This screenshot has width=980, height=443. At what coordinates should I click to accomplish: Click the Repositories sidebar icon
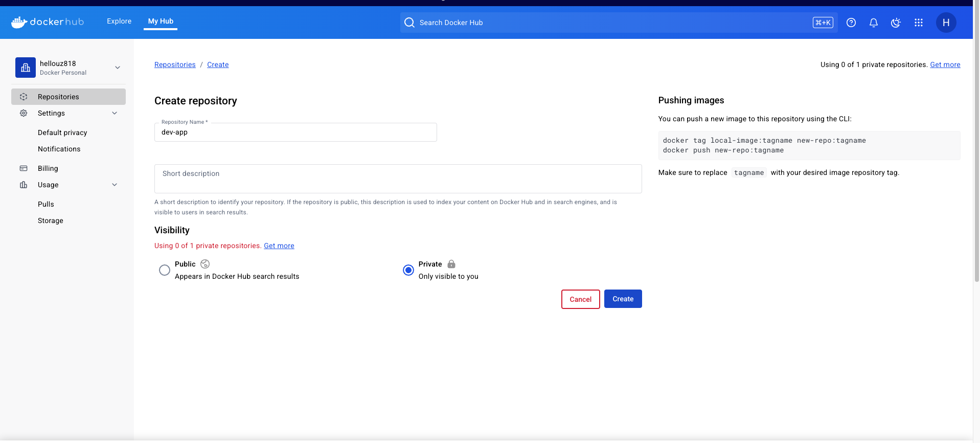(x=24, y=97)
